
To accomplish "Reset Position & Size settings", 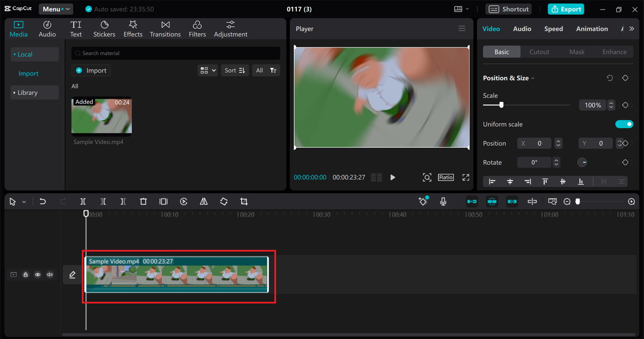I will pos(610,78).
